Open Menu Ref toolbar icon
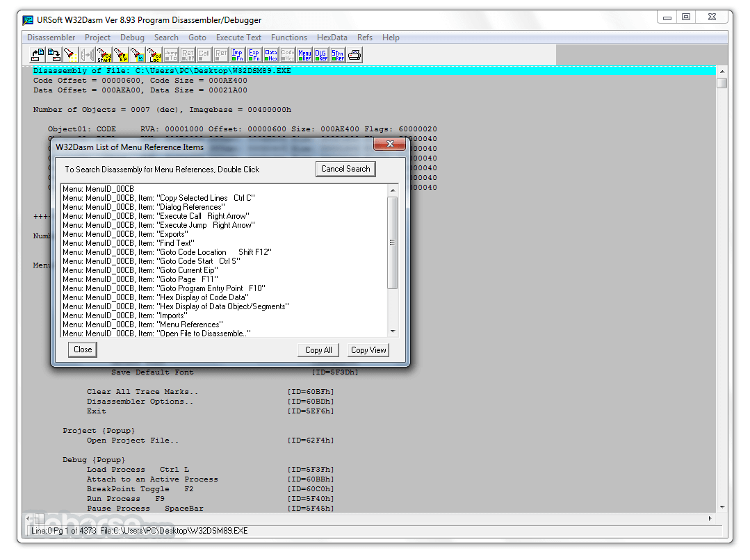Image resolution: width=750 pixels, height=560 pixels. click(x=304, y=55)
